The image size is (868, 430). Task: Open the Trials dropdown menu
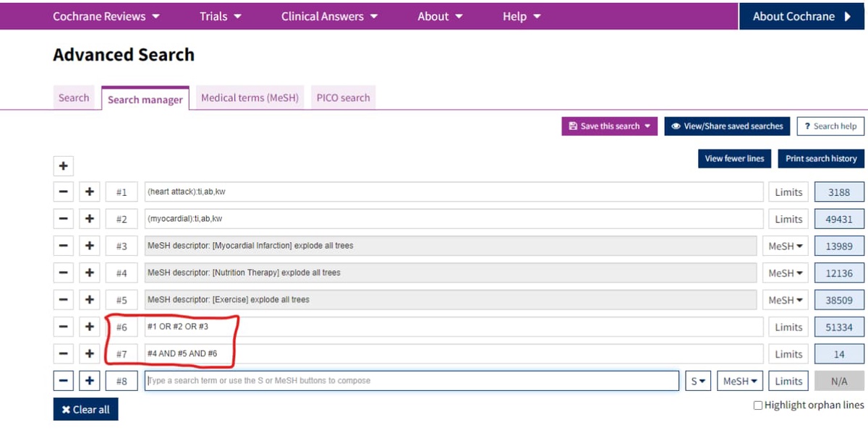(x=221, y=17)
